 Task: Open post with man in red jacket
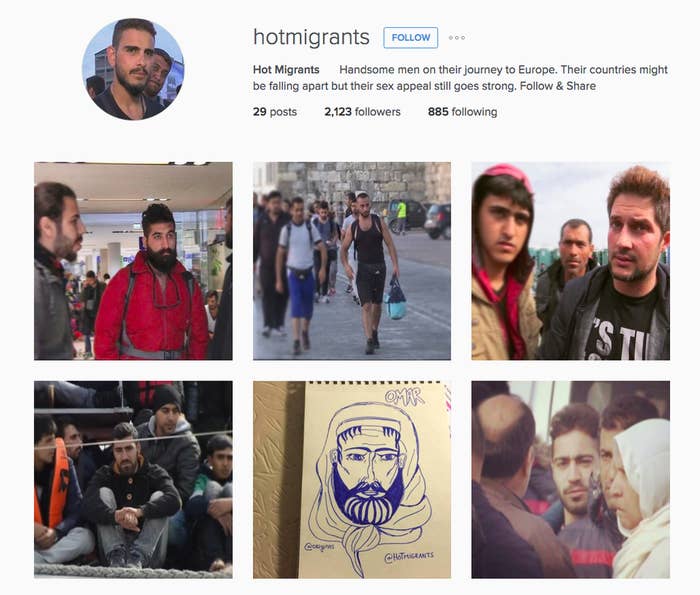tap(133, 261)
